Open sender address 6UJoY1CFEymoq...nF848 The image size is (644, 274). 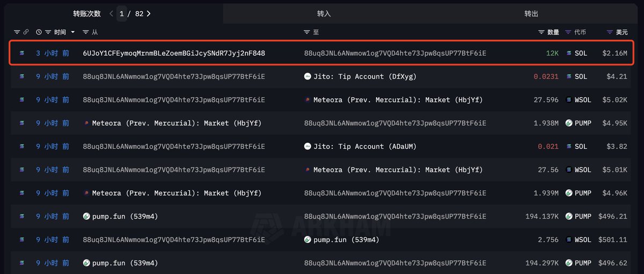pos(174,53)
